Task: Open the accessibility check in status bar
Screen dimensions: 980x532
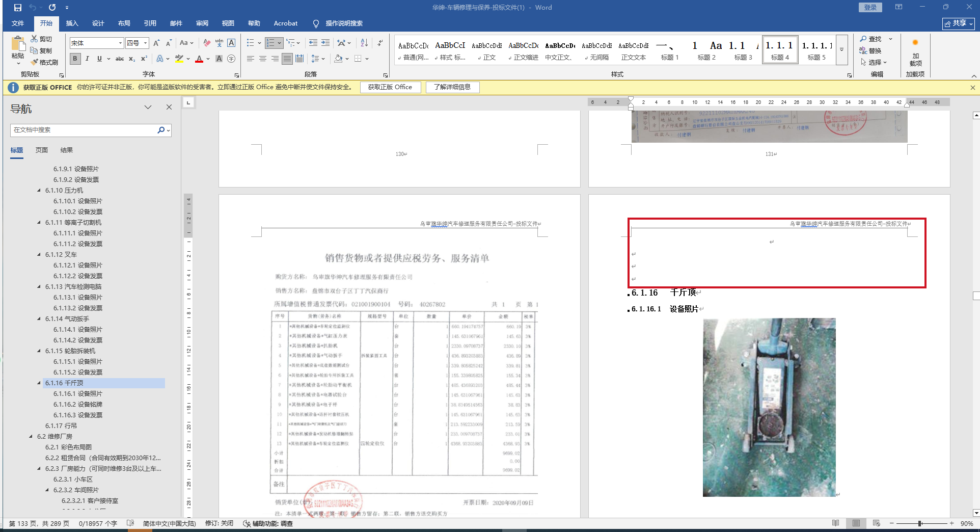Action: coord(268,523)
